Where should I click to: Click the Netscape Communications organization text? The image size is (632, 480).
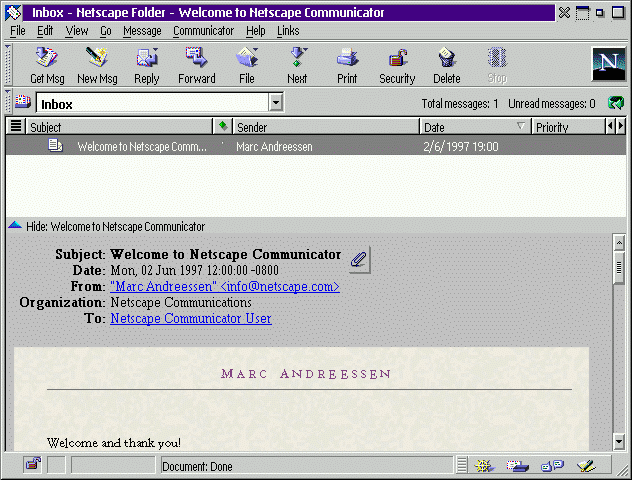point(181,302)
